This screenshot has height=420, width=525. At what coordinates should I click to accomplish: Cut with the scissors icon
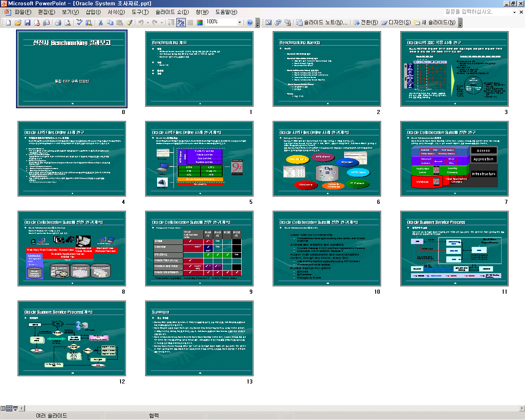pos(100,23)
